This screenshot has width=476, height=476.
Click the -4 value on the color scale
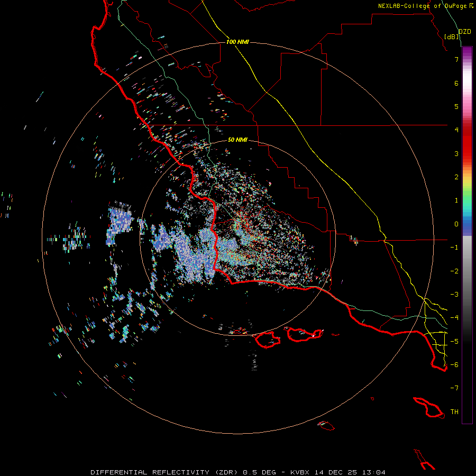tap(454, 318)
